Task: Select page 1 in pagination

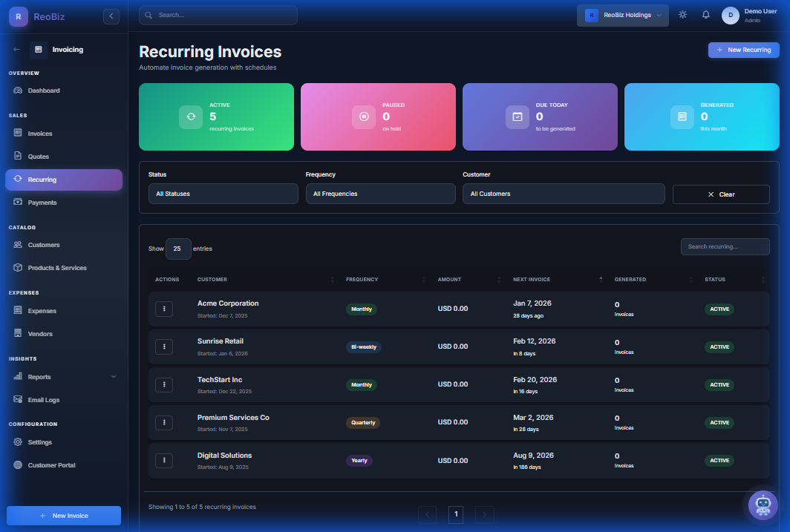Action: click(456, 514)
